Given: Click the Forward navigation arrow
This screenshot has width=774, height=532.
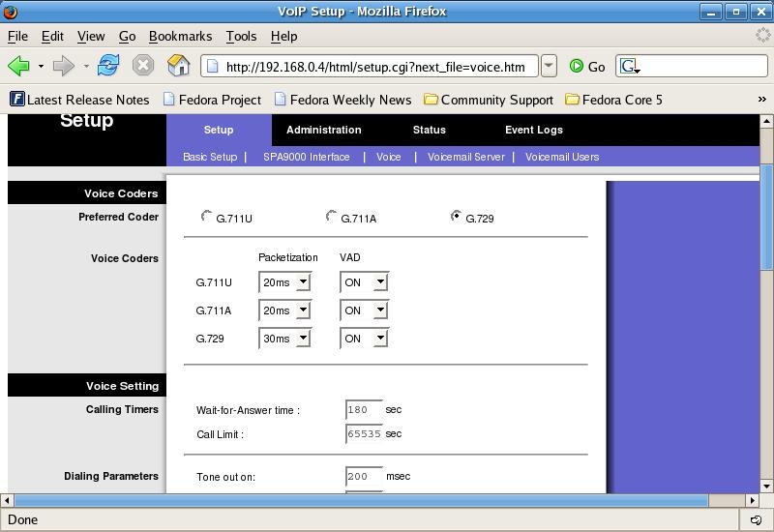Looking at the screenshot, I should click(x=63, y=66).
